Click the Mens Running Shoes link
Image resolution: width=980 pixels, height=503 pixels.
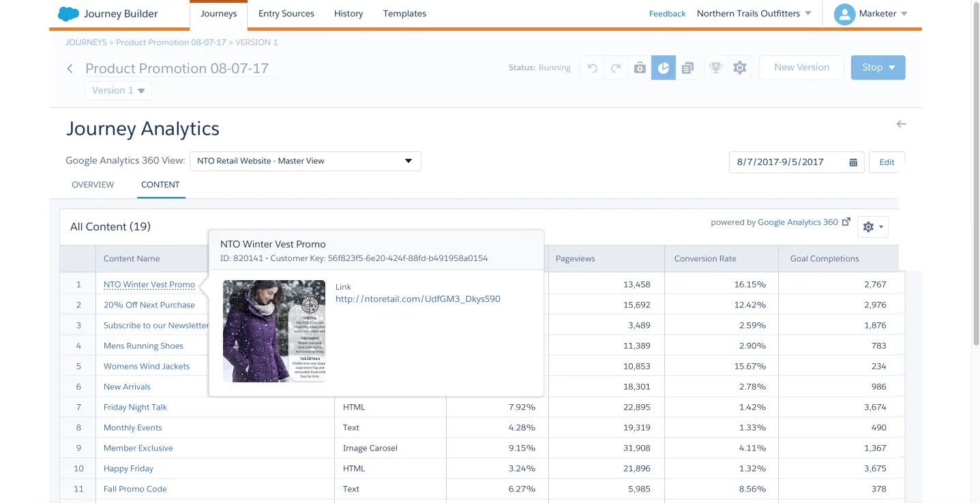pyautogui.click(x=143, y=346)
